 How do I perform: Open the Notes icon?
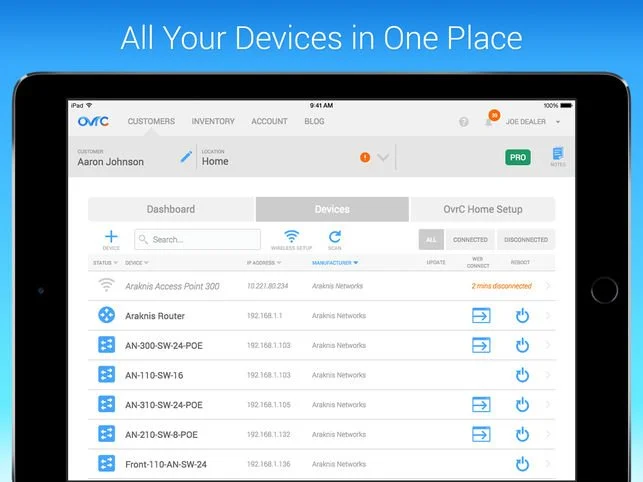558,156
